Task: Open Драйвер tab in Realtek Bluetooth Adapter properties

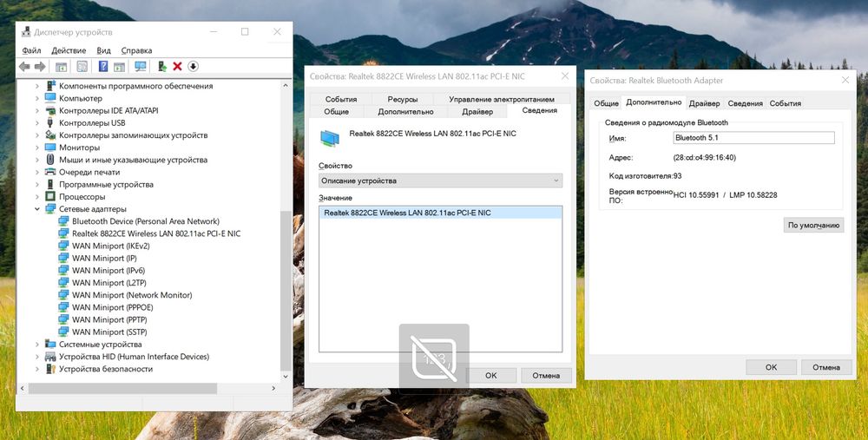Action: (x=704, y=103)
